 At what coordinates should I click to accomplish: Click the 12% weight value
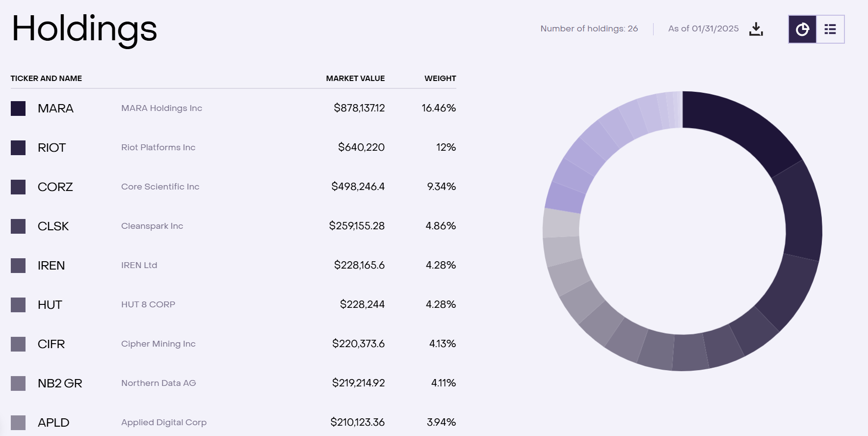pyautogui.click(x=446, y=147)
